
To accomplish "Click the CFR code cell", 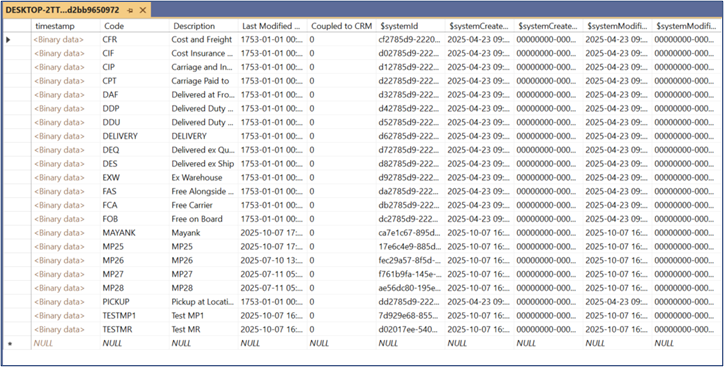I will click(x=135, y=40).
